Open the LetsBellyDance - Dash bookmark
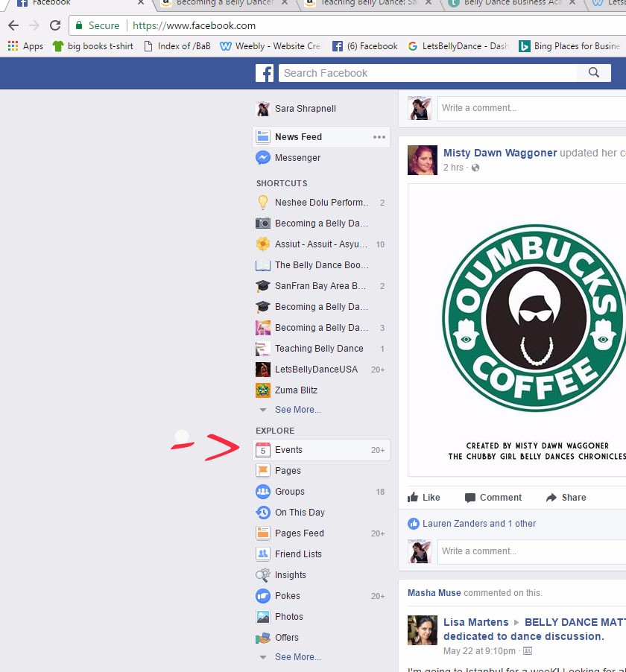This screenshot has height=672, width=626. pos(458,46)
